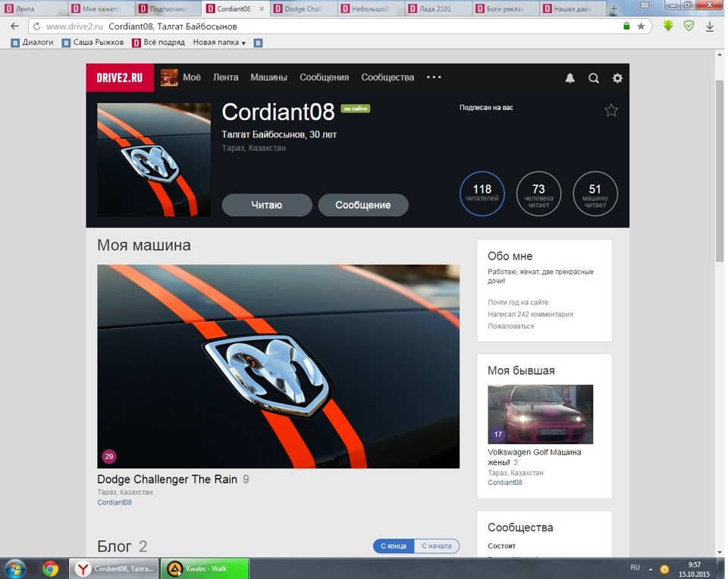
Task: Open 51 машину читает counter
Action: pos(595,194)
